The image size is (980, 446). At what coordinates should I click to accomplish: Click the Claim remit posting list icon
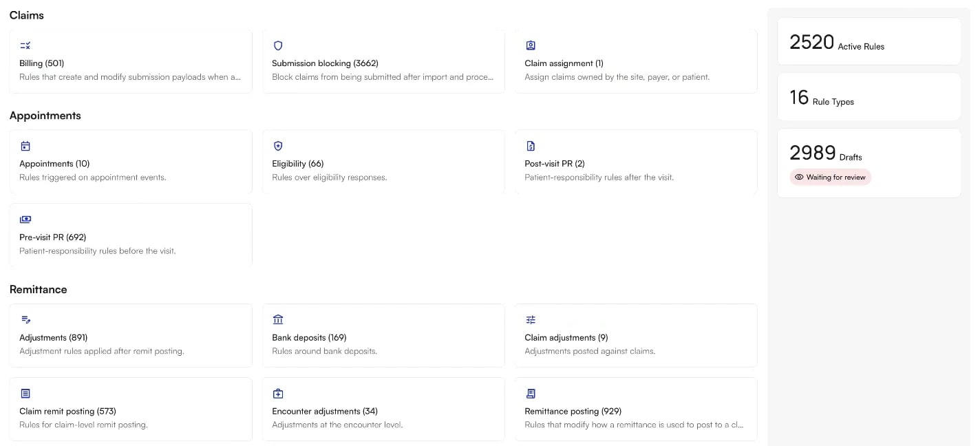25,394
